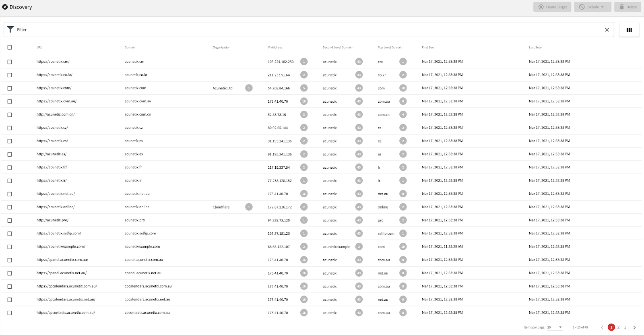Sort by the Organization column header
The image size is (644, 335).
[x=221, y=48]
